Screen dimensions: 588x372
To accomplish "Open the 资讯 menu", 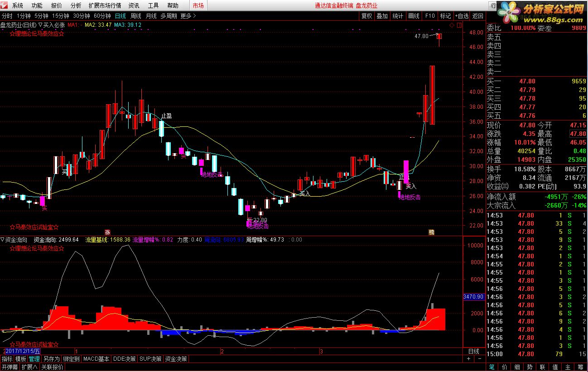I will (134, 5).
